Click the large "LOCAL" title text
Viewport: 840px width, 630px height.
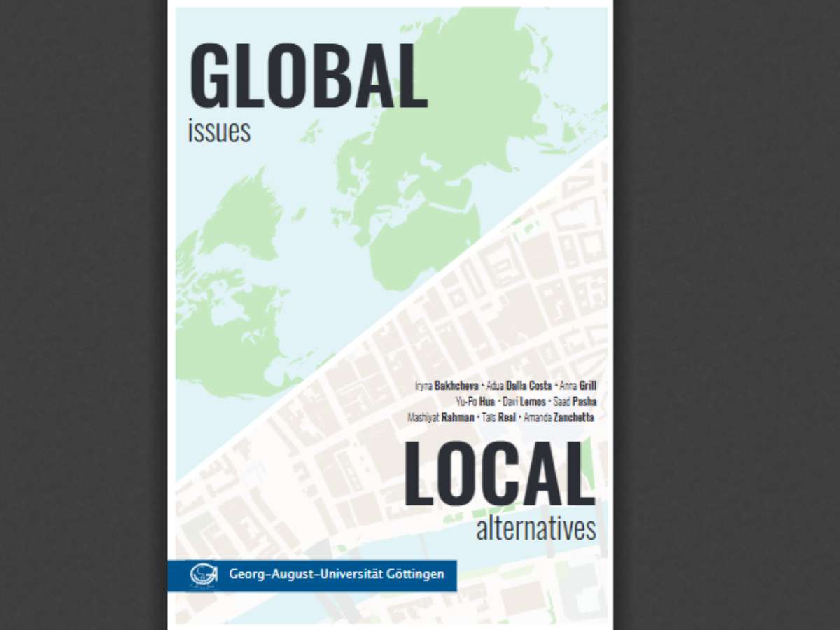point(498,473)
